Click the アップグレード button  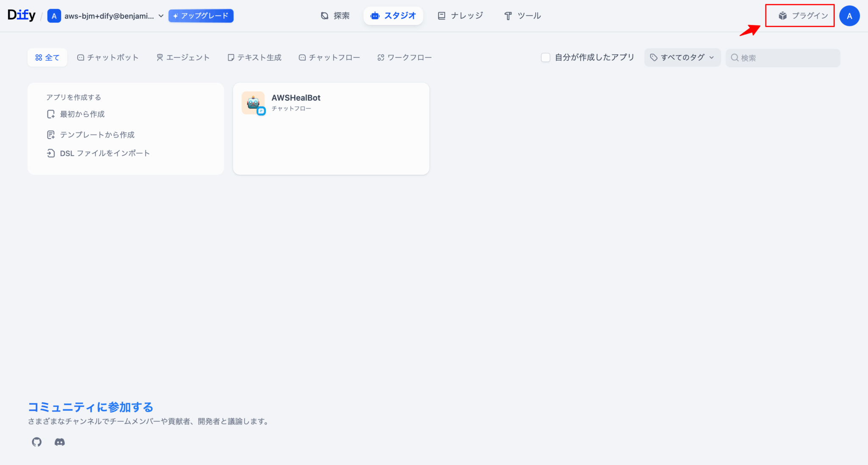pos(201,16)
